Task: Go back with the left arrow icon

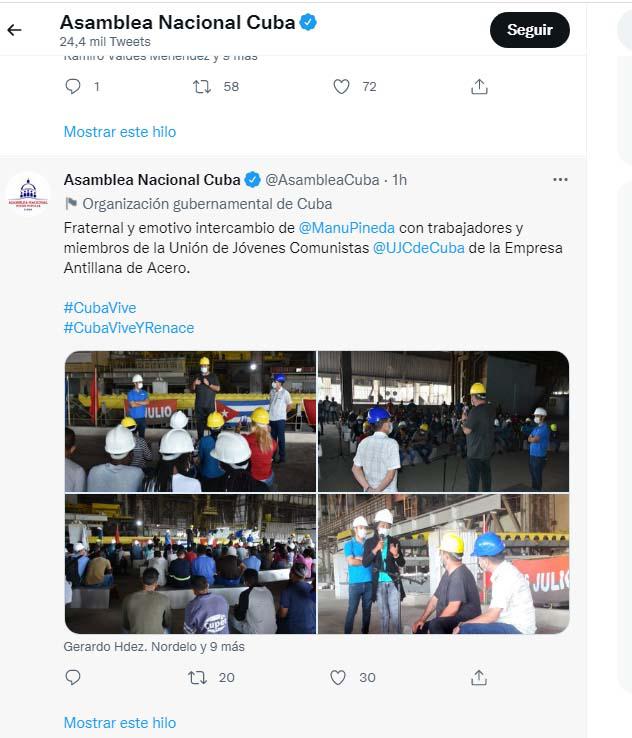Action: pos(15,30)
